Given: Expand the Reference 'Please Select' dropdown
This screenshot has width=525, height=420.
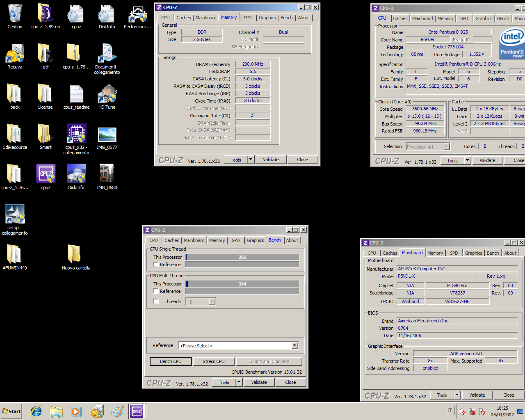Looking at the screenshot, I should click(x=294, y=346).
